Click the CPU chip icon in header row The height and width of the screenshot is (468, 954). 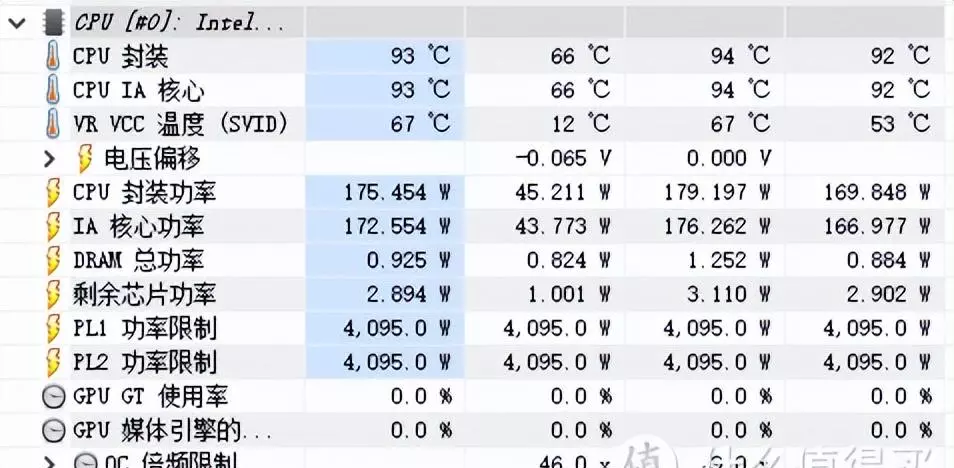54,23
